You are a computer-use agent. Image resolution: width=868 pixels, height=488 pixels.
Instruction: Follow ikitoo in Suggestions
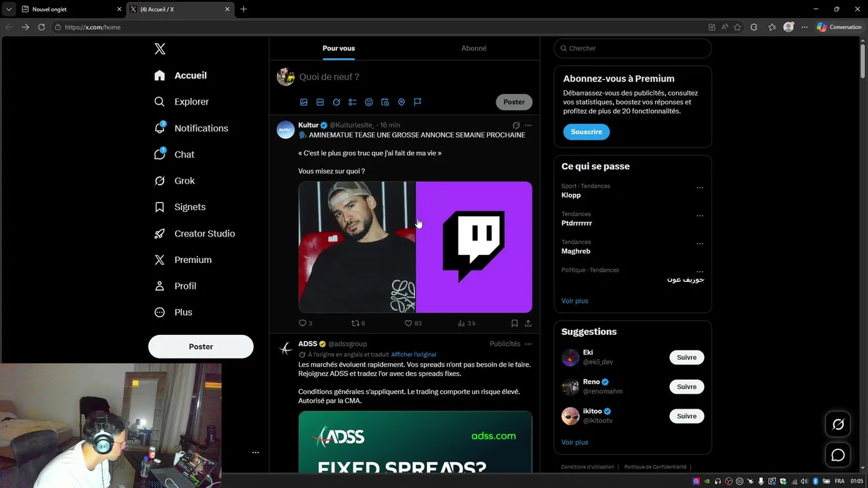pos(686,416)
